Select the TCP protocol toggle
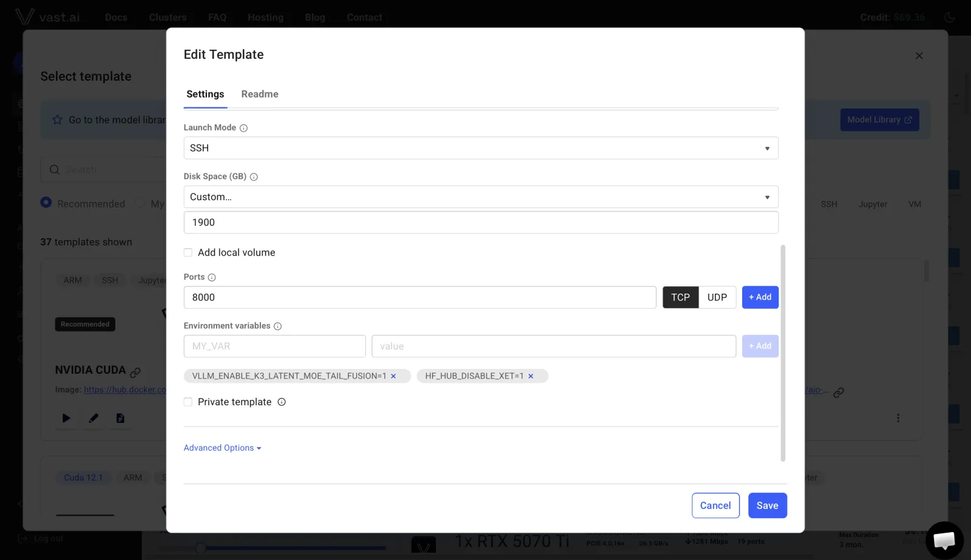This screenshot has width=971, height=560. [x=680, y=297]
